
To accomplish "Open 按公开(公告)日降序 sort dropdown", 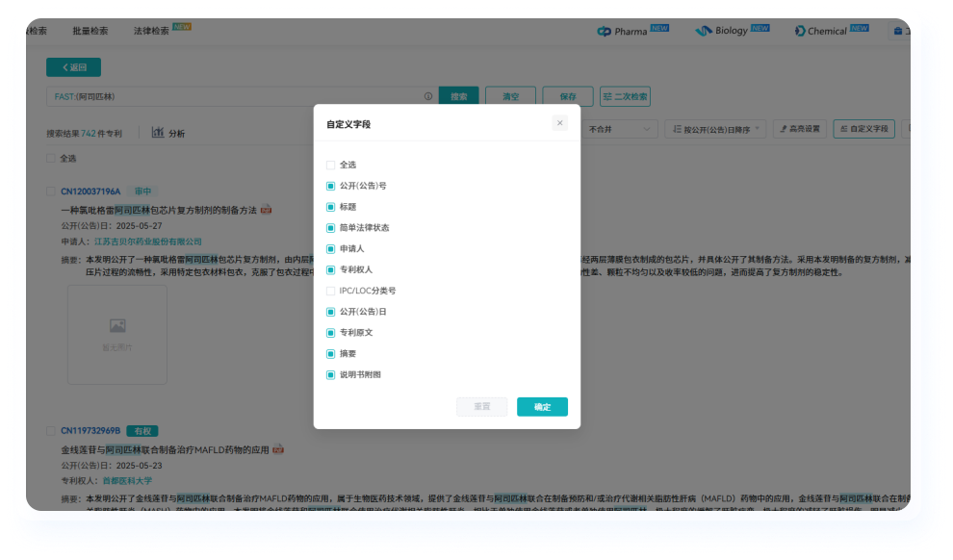I will click(715, 129).
